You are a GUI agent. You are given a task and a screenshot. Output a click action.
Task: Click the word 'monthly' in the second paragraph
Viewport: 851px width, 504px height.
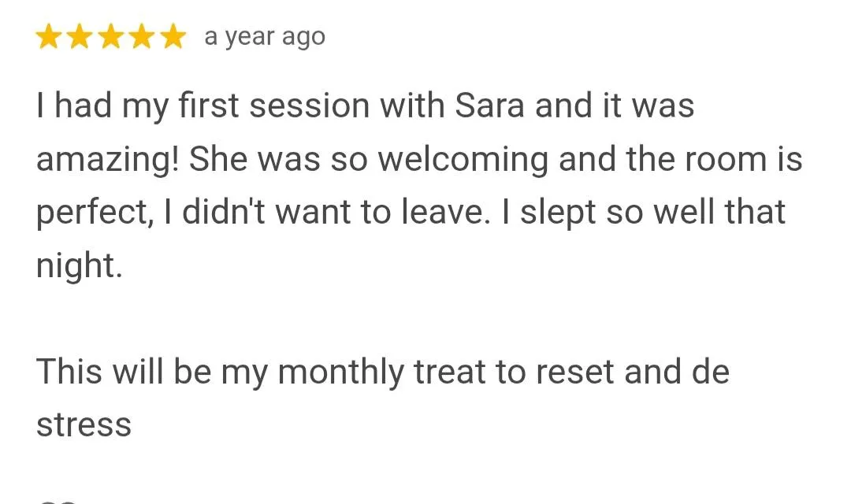[341, 372]
